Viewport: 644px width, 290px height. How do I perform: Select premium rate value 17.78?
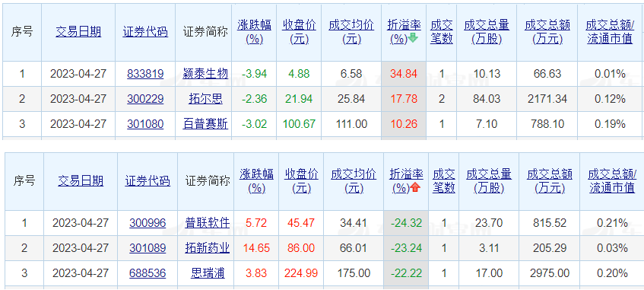404,99
